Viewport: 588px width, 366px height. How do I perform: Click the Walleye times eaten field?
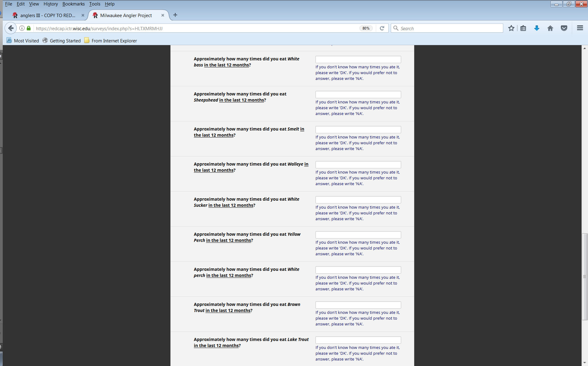(358, 165)
